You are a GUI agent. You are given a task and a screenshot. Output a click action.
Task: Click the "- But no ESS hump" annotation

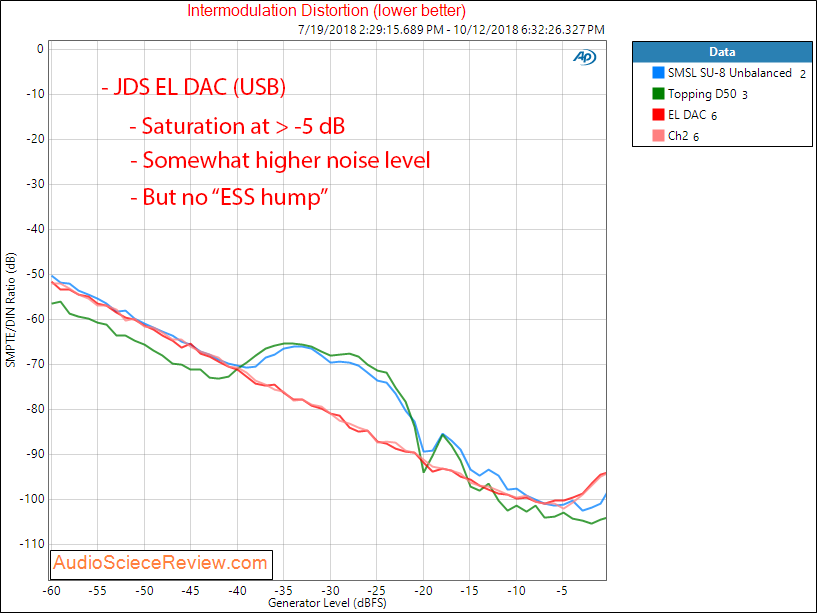tap(229, 197)
